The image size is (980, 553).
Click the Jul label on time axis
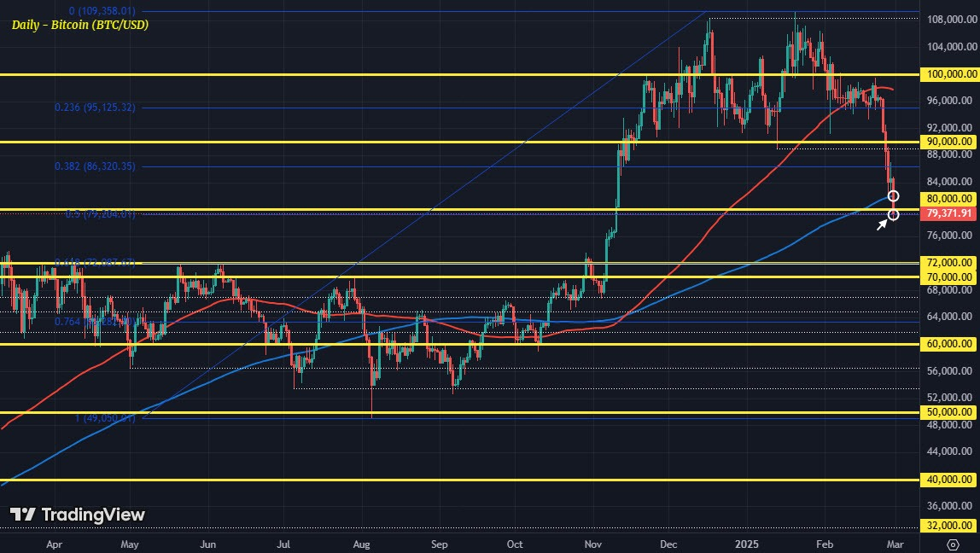pyautogui.click(x=283, y=544)
